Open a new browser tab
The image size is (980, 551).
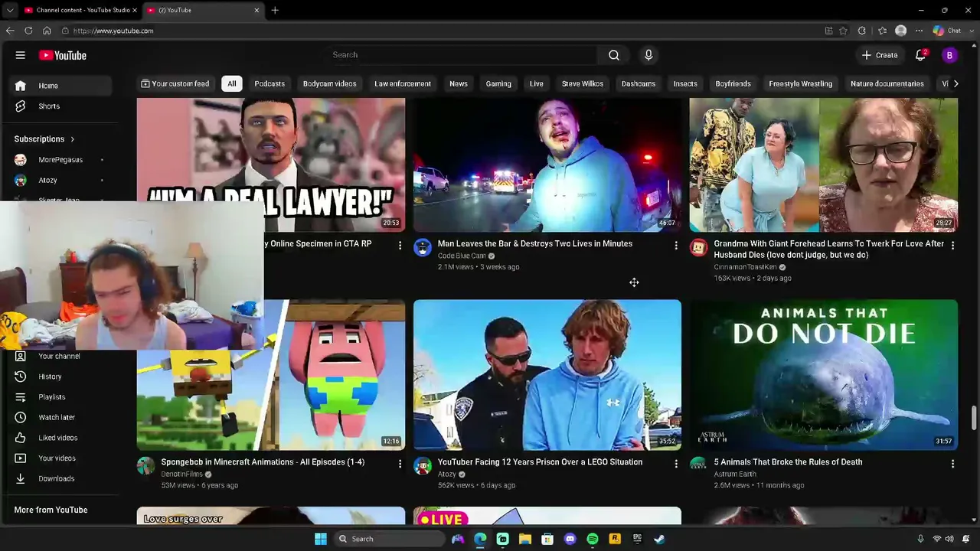coord(275,10)
